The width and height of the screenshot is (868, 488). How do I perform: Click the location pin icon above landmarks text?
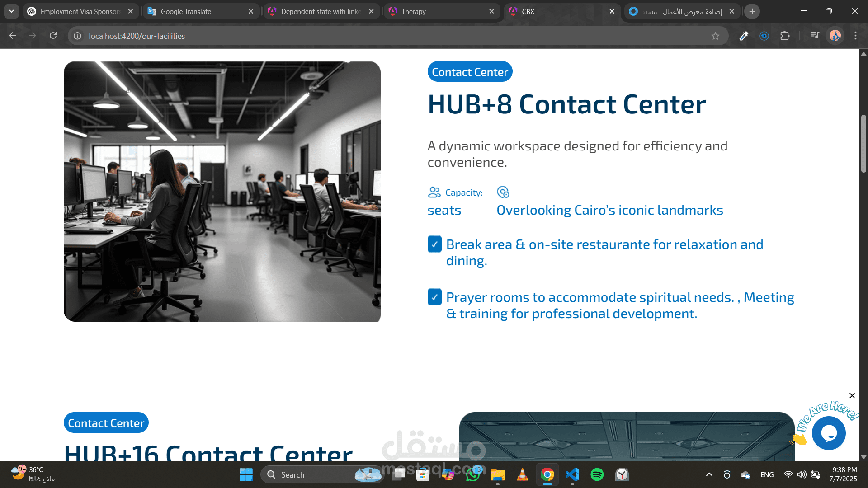(503, 192)
